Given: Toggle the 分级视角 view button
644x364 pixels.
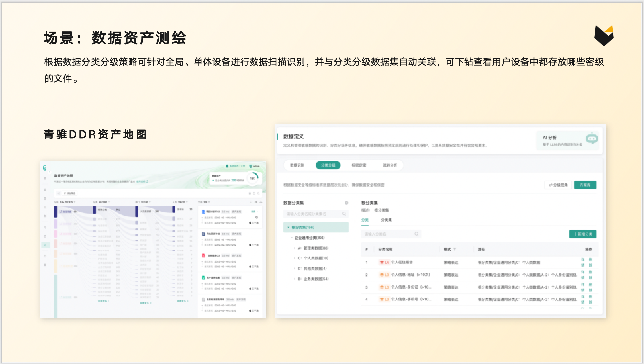Looking at the screenshot, I should [x=558, y=185].
